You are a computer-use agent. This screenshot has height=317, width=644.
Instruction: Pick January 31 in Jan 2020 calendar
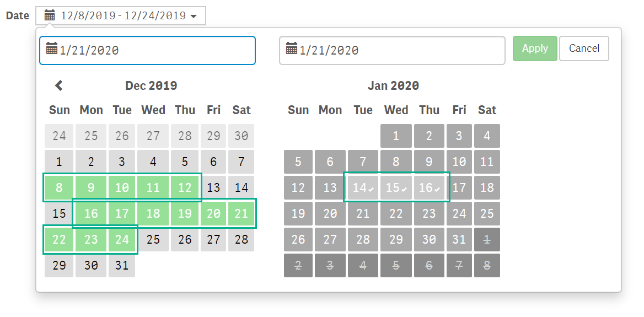pos(459,239)
